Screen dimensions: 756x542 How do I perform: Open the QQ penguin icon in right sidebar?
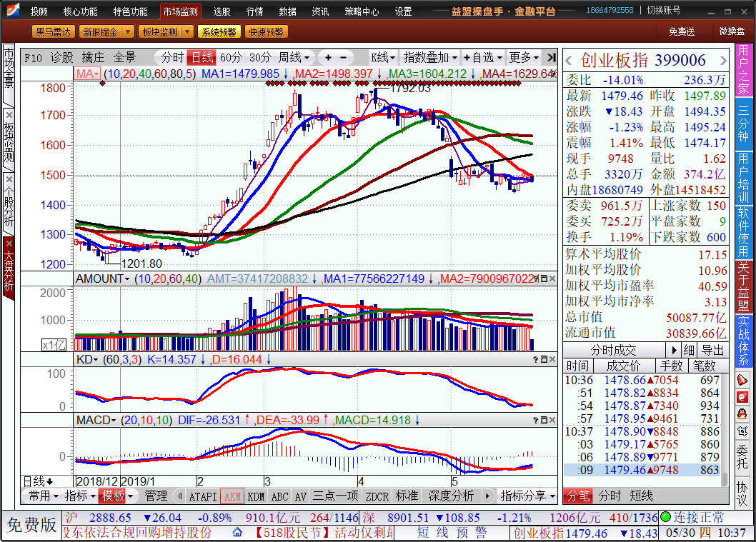(x=742, y=414)
